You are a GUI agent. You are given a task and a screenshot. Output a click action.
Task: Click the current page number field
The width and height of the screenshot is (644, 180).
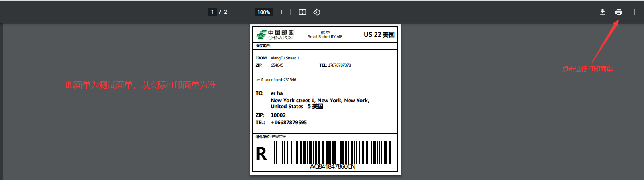pos(213,12)
